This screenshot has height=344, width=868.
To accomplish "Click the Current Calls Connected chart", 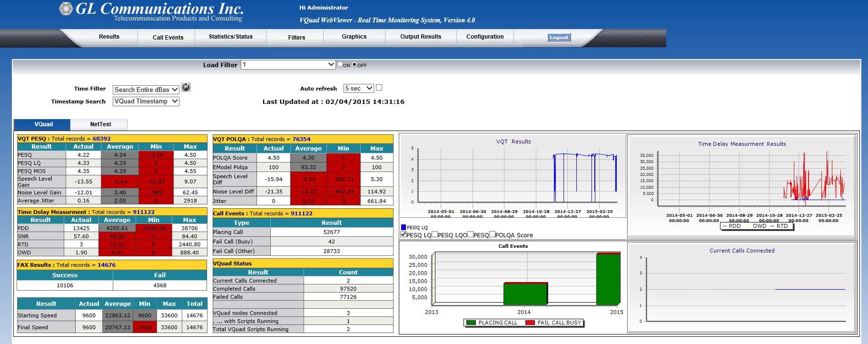I will coord(741,287).
